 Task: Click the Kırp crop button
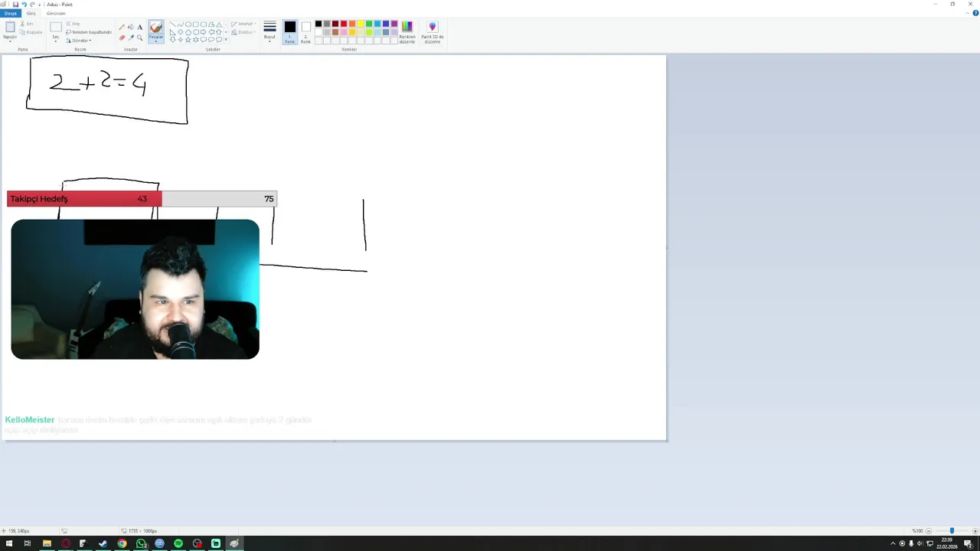(73, 24)
